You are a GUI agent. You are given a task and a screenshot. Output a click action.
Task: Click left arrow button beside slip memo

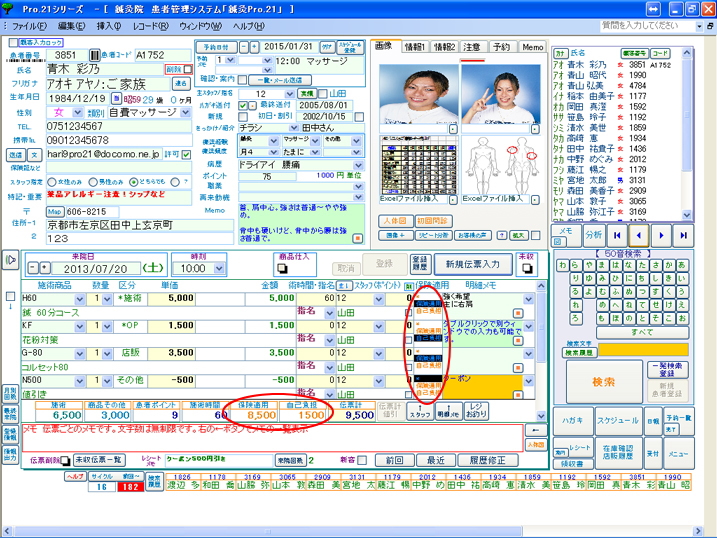pyautogui.click(x=536, y=430)
